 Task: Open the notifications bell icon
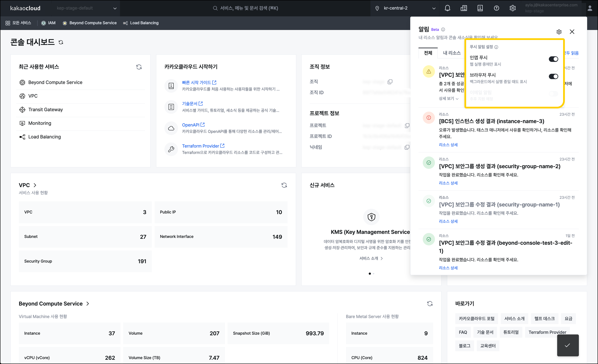[x=447, y=8]
